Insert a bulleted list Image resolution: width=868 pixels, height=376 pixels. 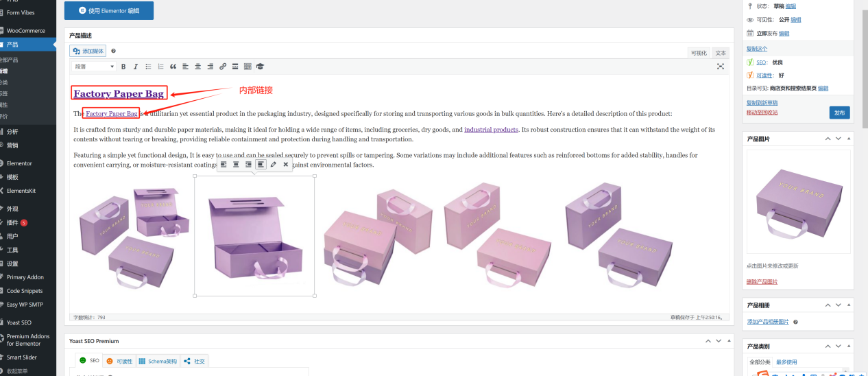coord(148,67)
